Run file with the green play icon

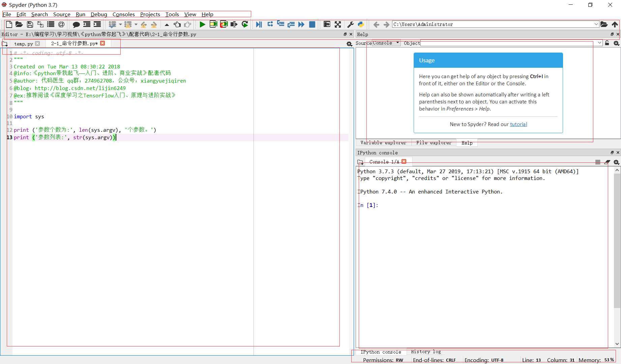coord(202,24)
